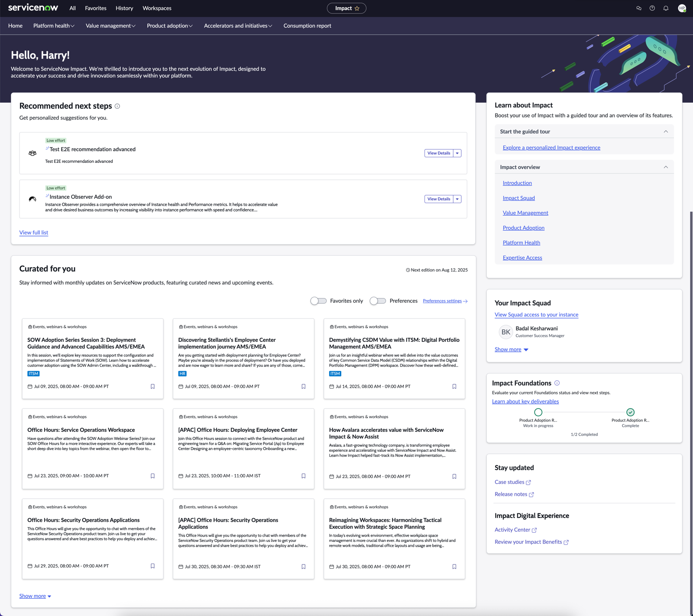Image resolution: width=693 pixels, height=616 pixels.
Task: Click View Details for Instance Observer Add-on
Action: 439,199
